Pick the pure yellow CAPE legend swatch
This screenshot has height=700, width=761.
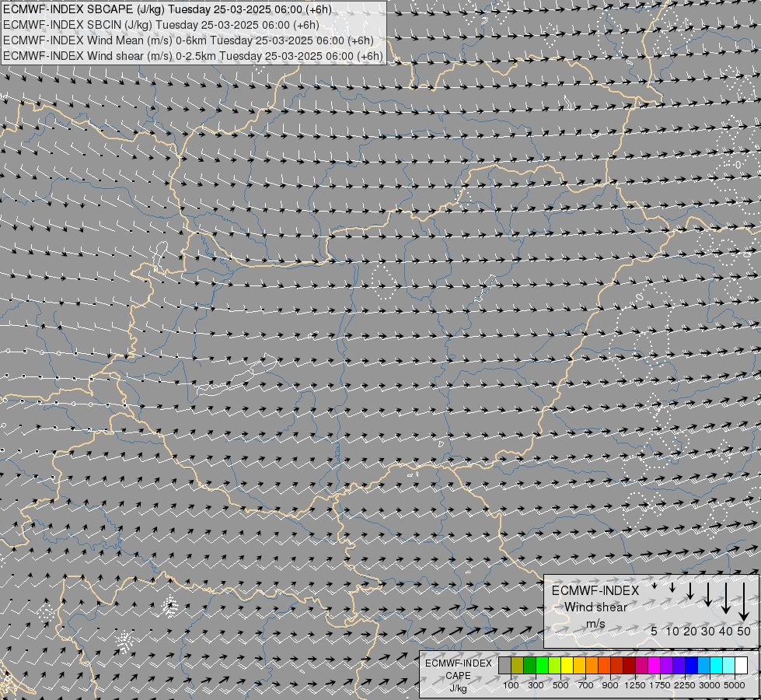[x=567, y=666]
